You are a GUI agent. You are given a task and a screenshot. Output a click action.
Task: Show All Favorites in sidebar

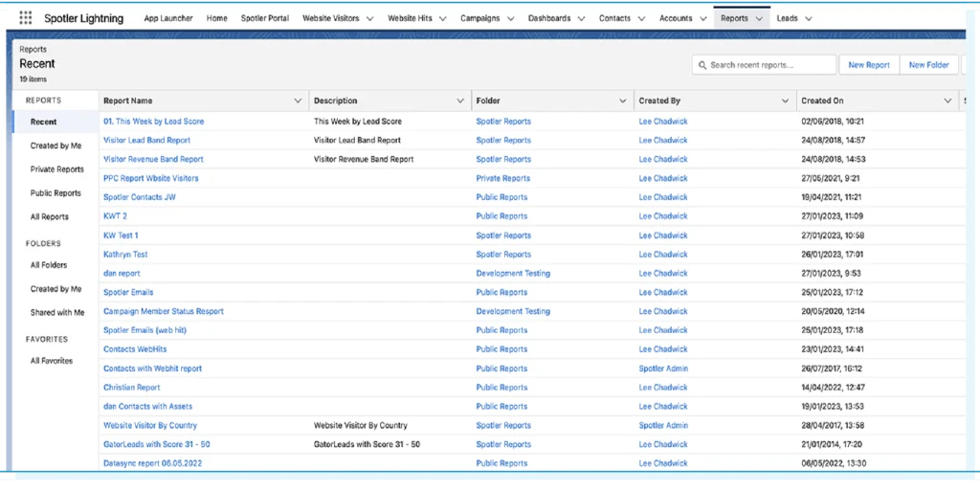coord(52,361)
